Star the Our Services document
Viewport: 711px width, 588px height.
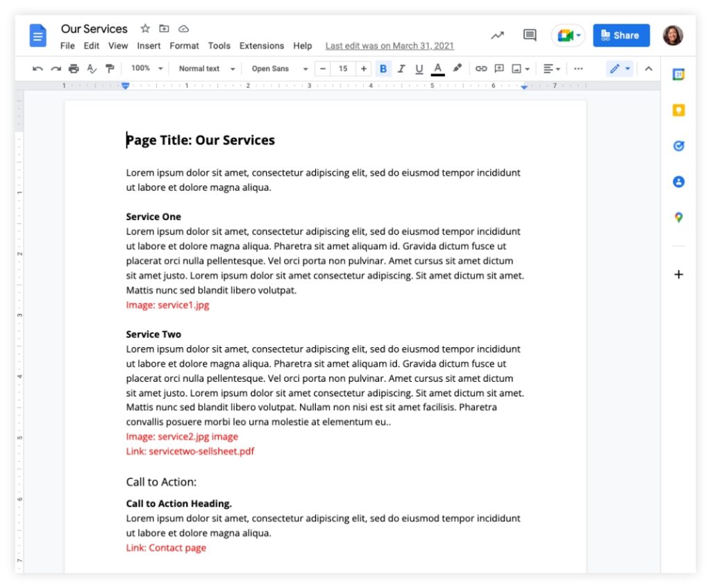(144, 28)
